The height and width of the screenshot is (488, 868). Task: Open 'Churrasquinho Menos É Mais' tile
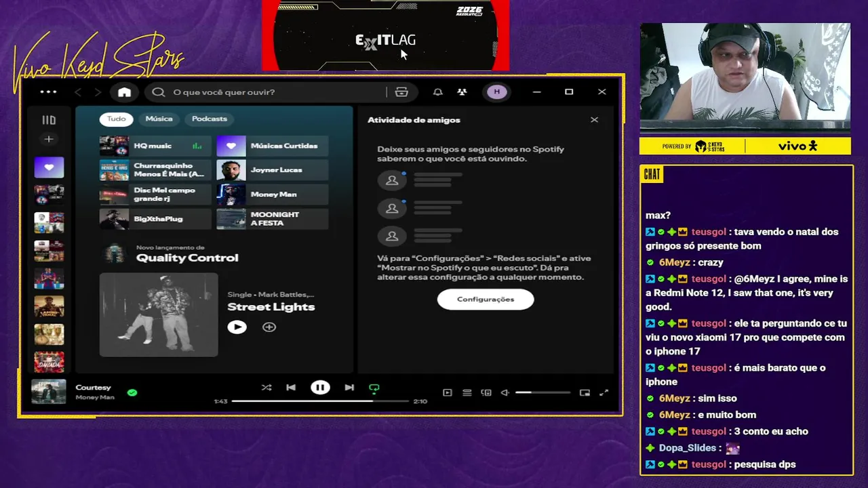coord(155,170)
